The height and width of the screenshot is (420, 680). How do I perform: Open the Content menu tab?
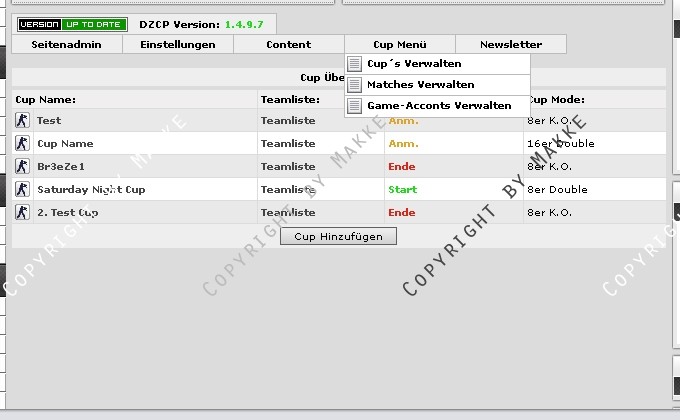pos(288,45)
